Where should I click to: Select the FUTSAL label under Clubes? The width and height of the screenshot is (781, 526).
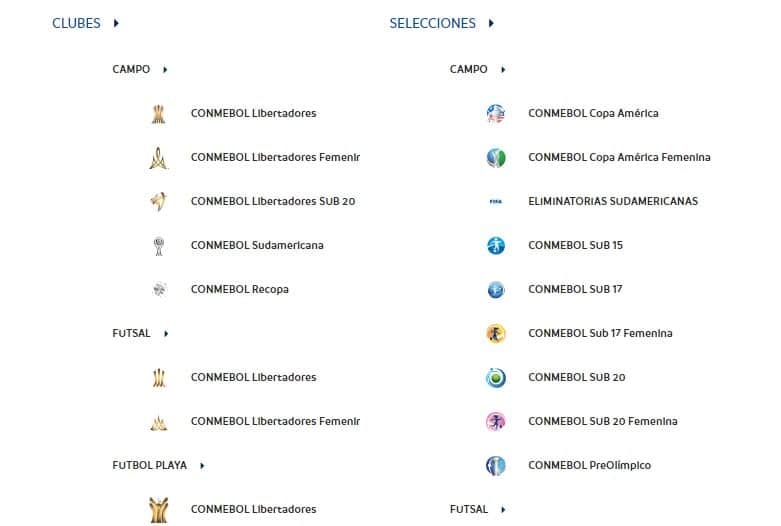click(x=131, y=333)
